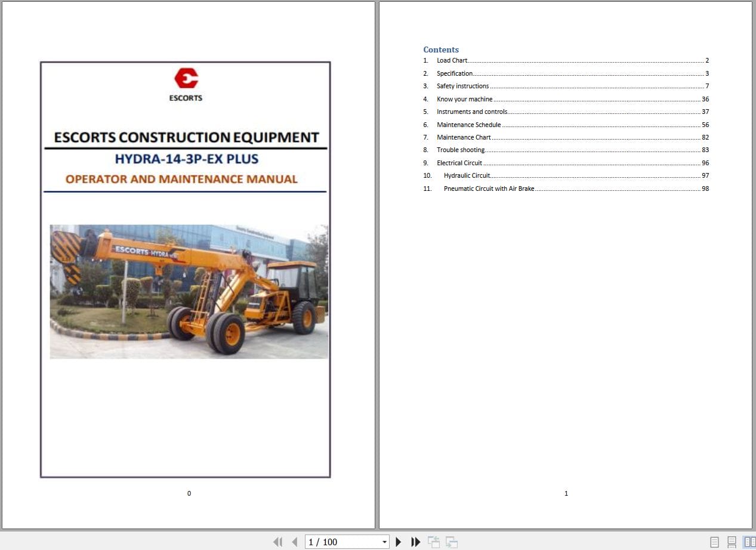Open the Electrical Circuit entry
Viewport: 756px width, 550px height.
[566, 163]
